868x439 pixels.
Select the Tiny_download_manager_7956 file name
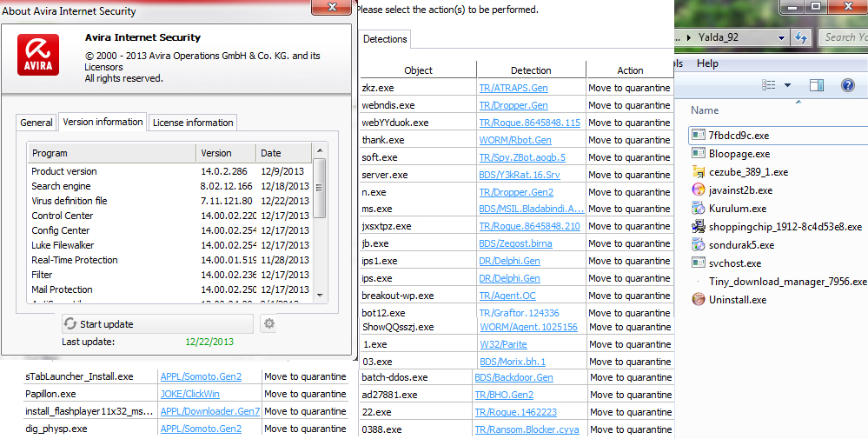coord(788,282)
